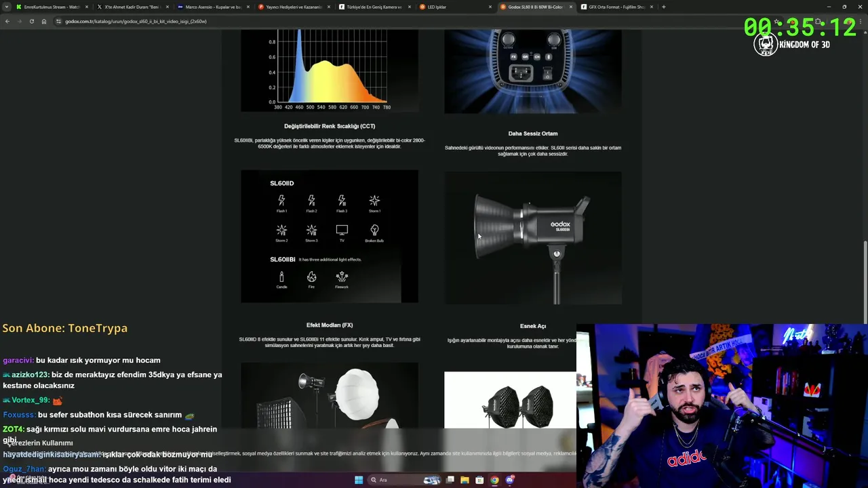The height and width of the screenshot is (488, 868).
Task: Click the Değiştirilebilir Renk Sıcaklığı (CCT) heading
Action: [330, 126]
